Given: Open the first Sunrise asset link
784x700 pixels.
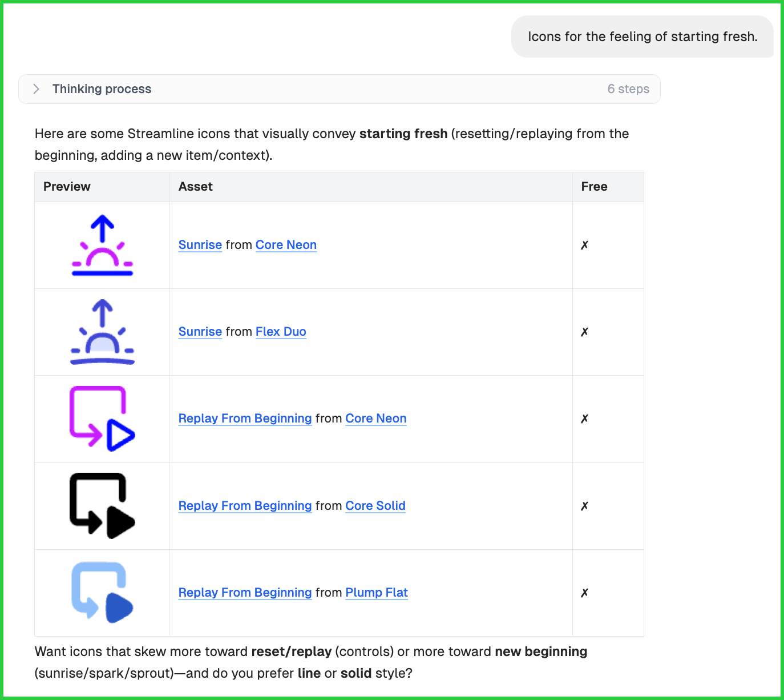Looking at the screenshot, I should click(x=200, y=245).
